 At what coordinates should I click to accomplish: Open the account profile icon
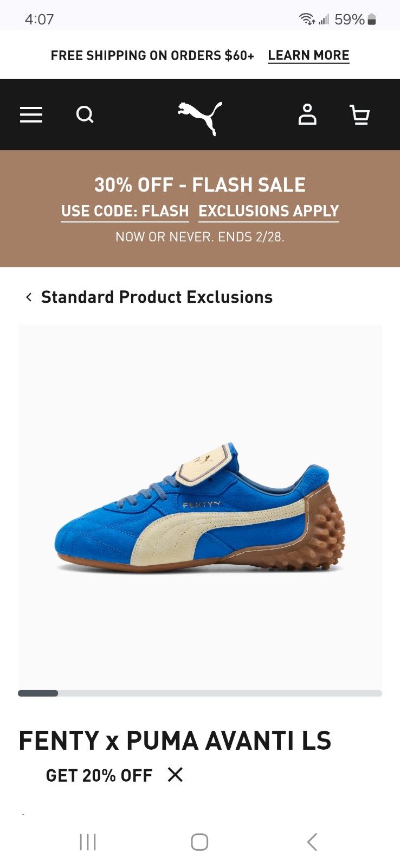pos(307,114)
